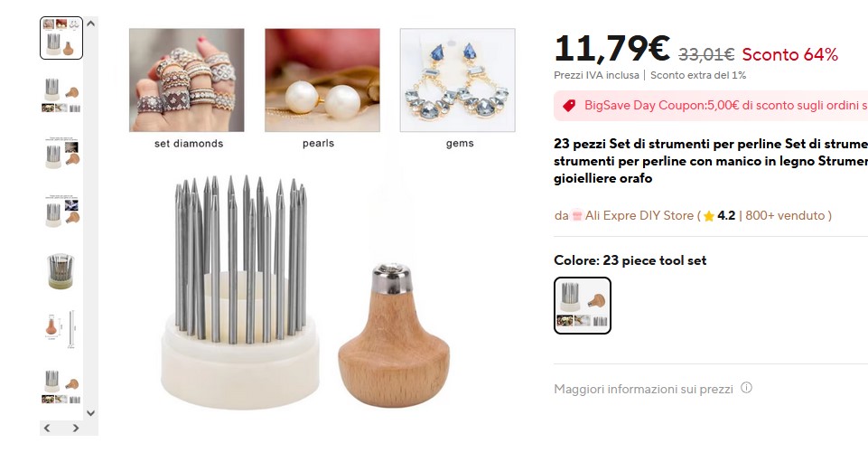Image resolution: width=868 pixels, height=462 pixels.
Task: Click the Ali Expre DIY Store shop icon
Action: [577, 215]
